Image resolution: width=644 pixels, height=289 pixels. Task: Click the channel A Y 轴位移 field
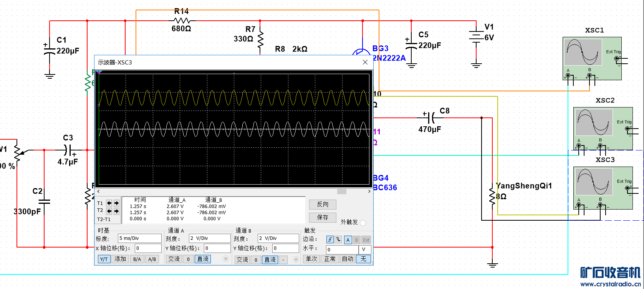pyautogui.click(x=217, y=248)
